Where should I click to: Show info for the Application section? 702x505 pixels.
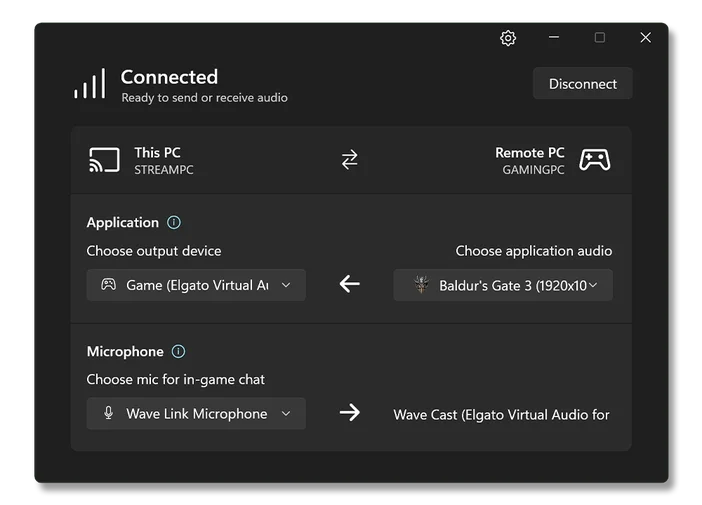point(174,223)
